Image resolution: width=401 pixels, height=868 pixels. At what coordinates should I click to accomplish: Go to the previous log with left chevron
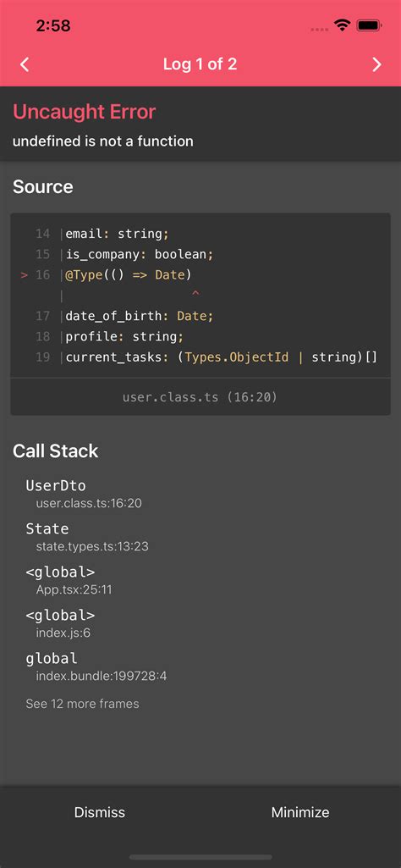click(x=25, y=64)
